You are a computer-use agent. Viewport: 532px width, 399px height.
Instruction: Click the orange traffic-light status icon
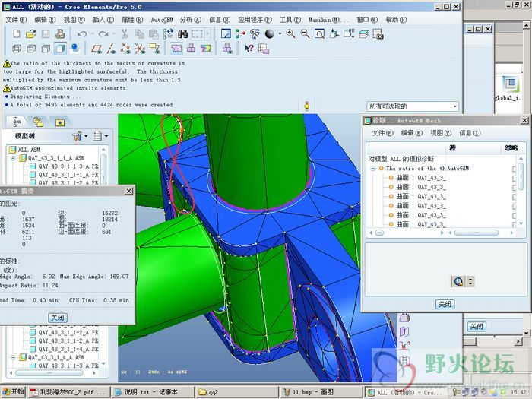tap(307, 106)
